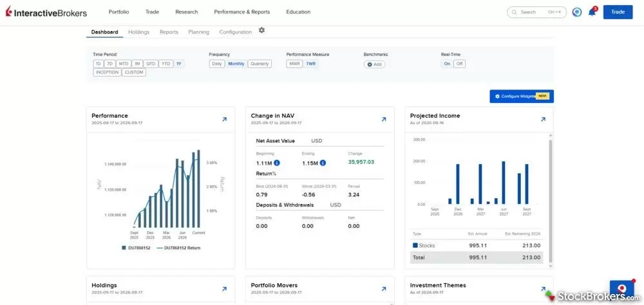Select the 7D time period
644x305 pixels.
[x=109, y=64]
